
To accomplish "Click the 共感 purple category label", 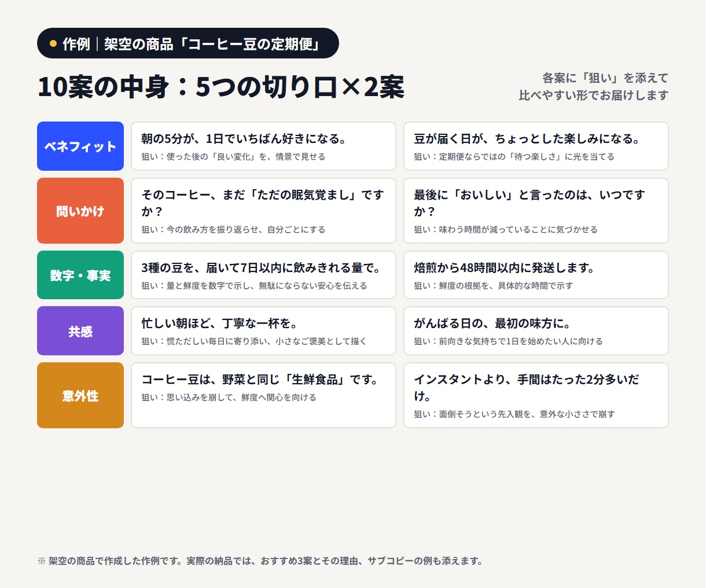I will coord(80,331).
